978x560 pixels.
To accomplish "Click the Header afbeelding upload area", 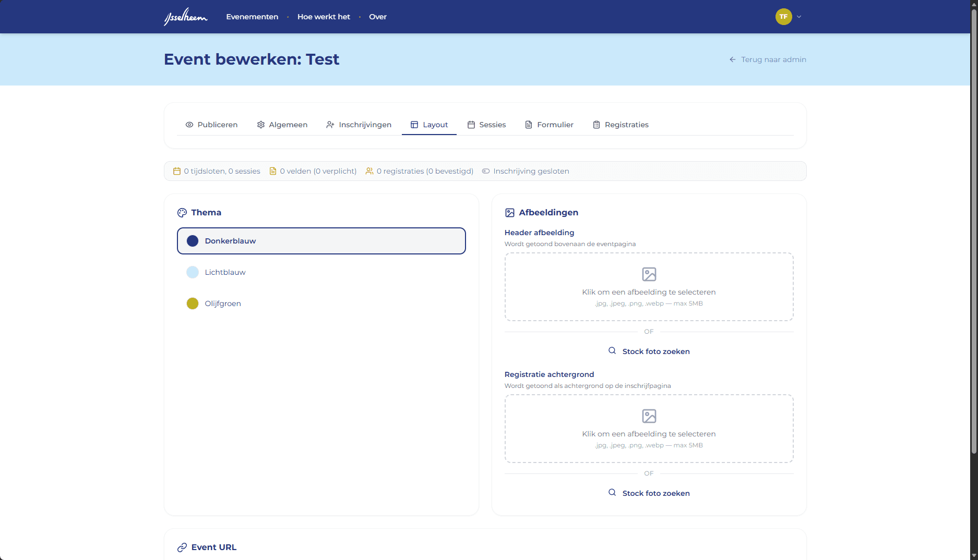I will coord(649,287).
